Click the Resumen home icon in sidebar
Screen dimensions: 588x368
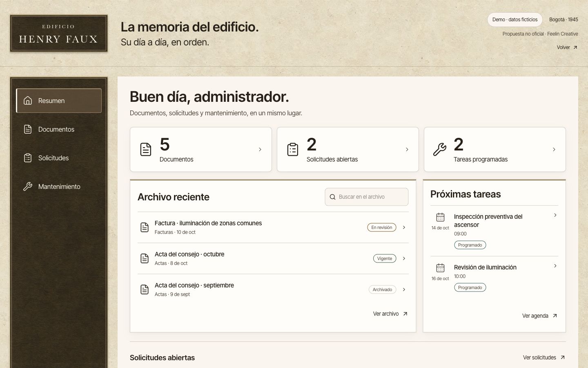tap(28, 101)
